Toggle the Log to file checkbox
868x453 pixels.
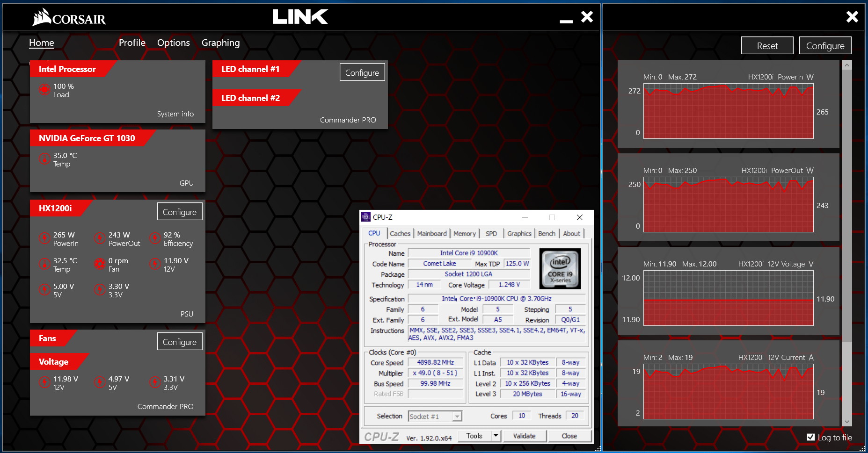tap(811, 437)
